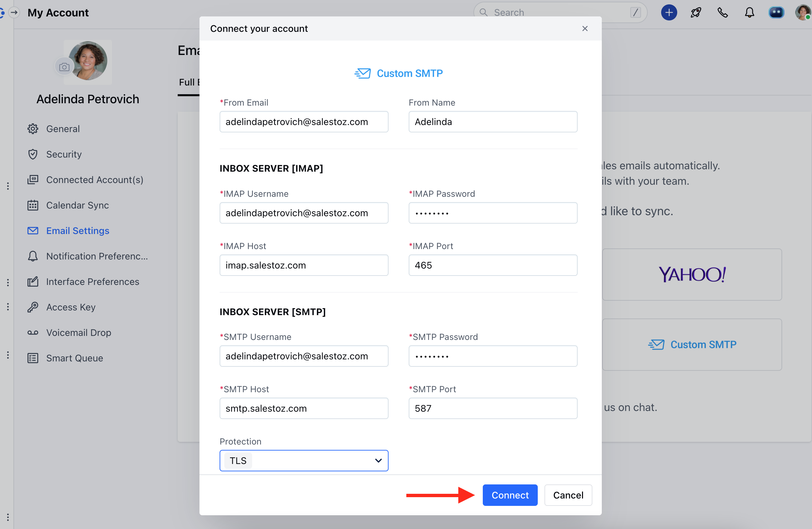812x529 pixels.
Task: Open Security settings in sidebar
Action: [x=64, y=154]
